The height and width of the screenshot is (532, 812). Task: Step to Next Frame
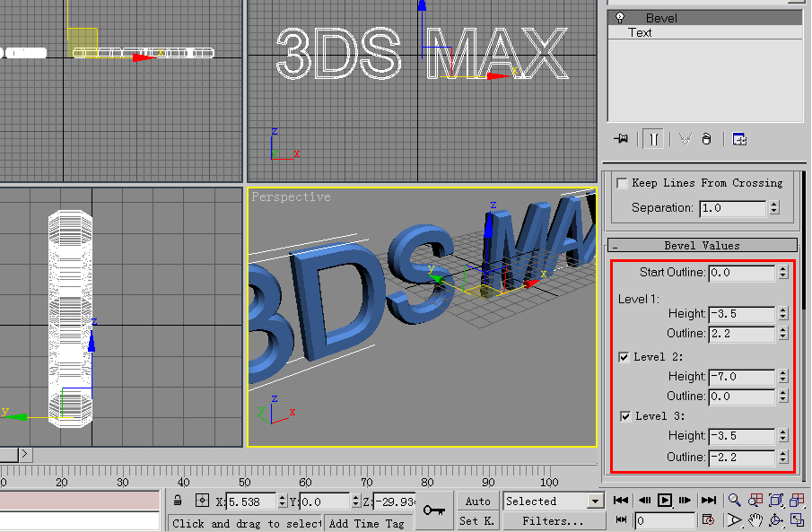[685, 500]
